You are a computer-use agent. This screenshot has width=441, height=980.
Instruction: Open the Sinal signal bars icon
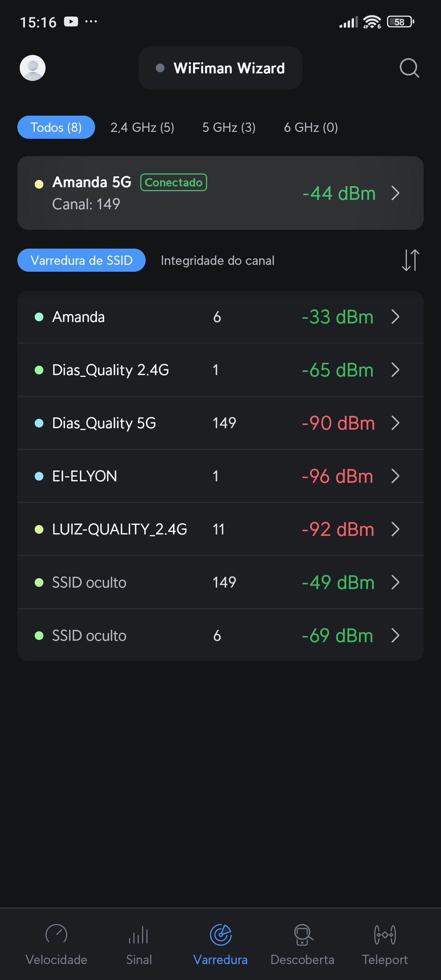(x=138, y=934)
